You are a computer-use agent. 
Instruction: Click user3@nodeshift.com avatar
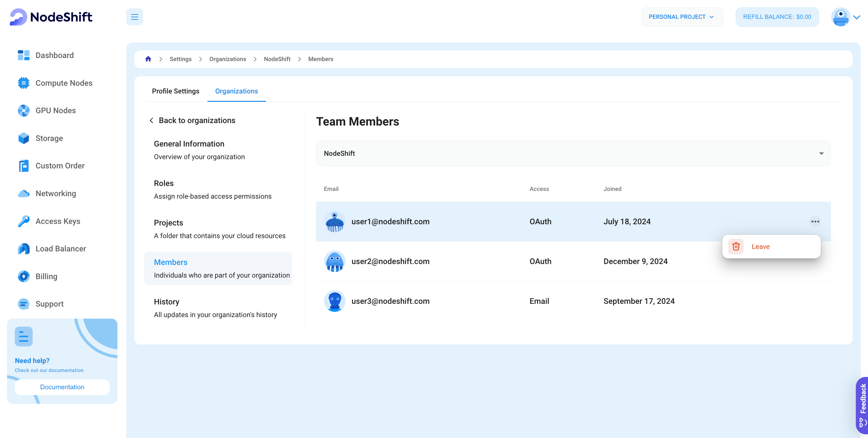[335, 301]
